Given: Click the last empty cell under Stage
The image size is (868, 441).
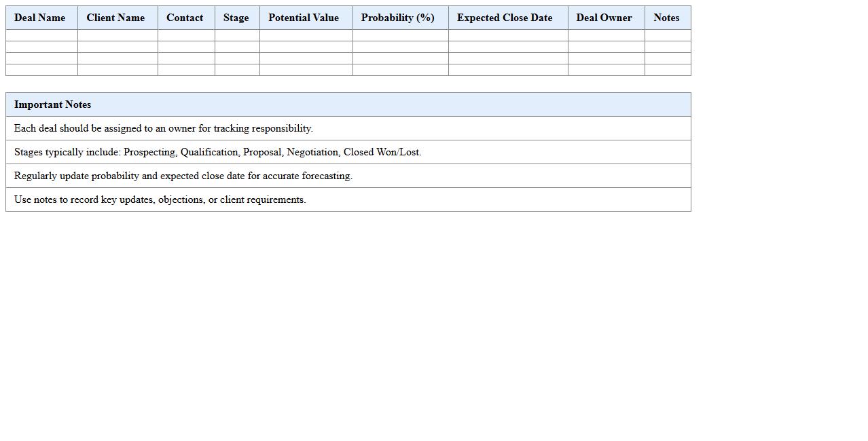Looking at the screenshot, I should [x=237, y=70].
